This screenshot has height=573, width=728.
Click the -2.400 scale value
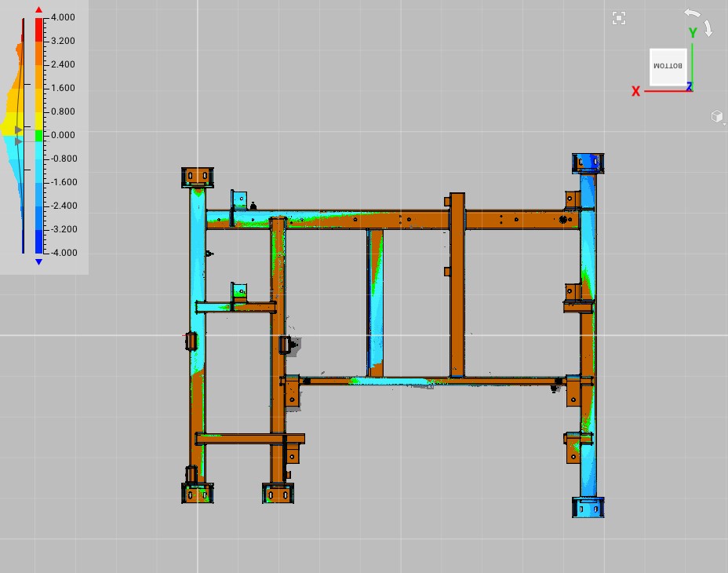coord(64,206)
